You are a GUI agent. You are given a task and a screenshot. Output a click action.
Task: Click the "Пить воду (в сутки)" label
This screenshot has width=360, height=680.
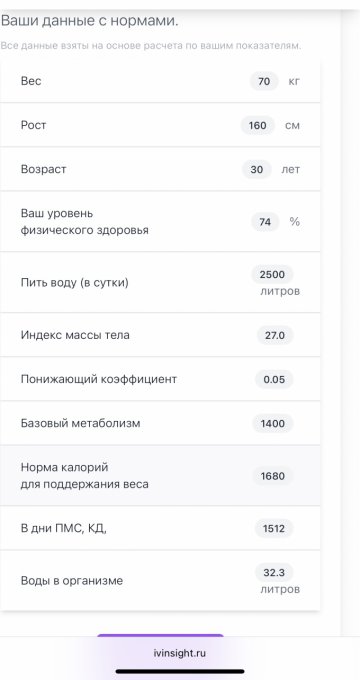point(75,283)
